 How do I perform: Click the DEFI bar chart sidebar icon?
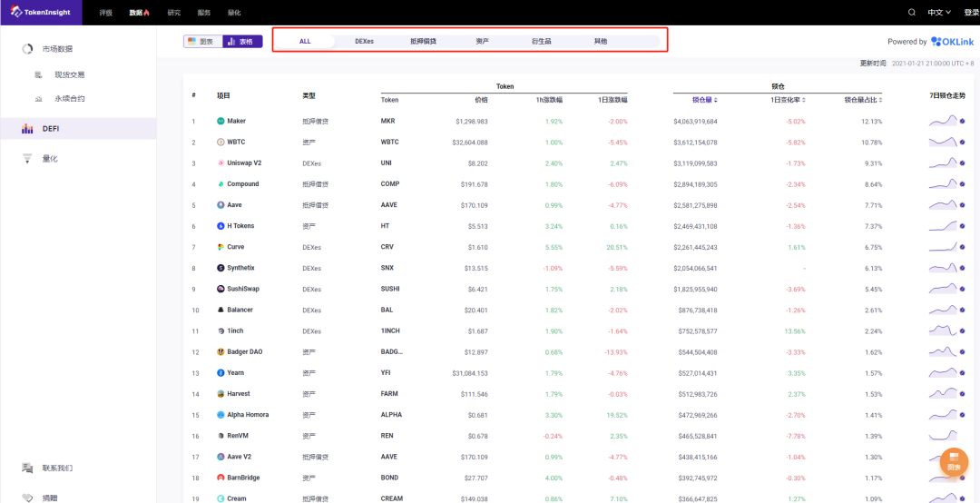coord(27,129)
